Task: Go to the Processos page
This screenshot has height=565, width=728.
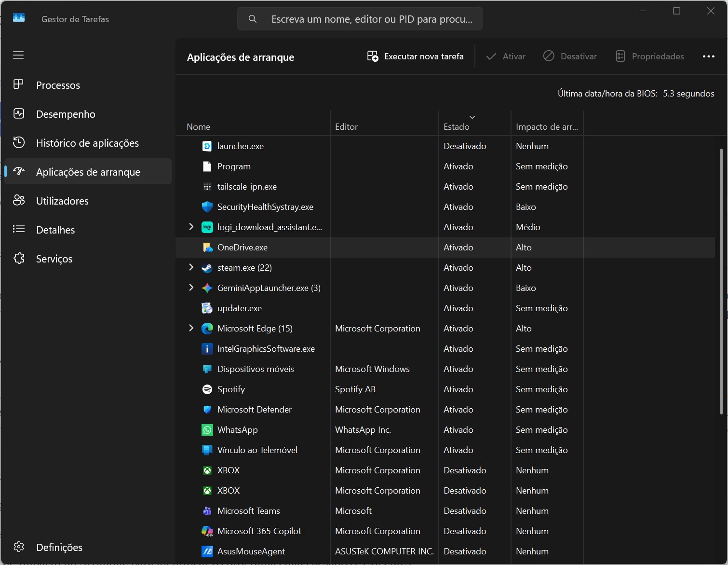Action: click(x=88, y=85)
